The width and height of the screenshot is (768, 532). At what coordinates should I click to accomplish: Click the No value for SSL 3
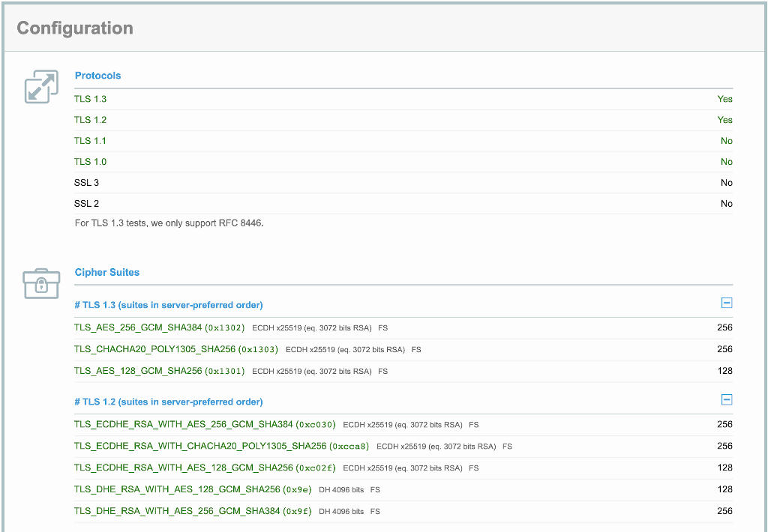(726, 183)
